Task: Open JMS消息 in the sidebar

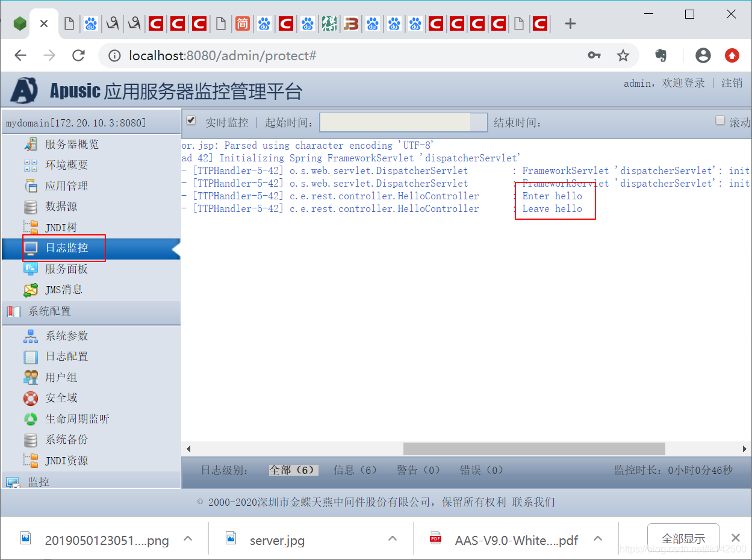Action: (x=63, y=290)
